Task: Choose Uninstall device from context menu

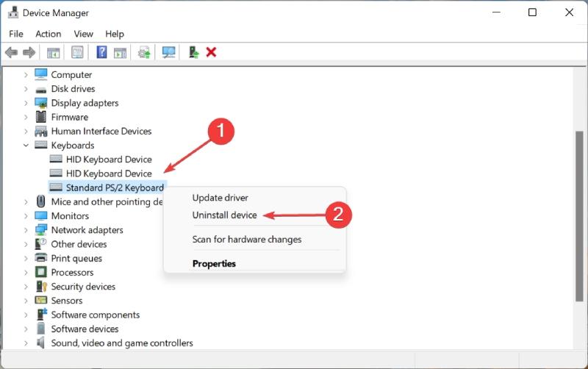Action: pos(224,215)
